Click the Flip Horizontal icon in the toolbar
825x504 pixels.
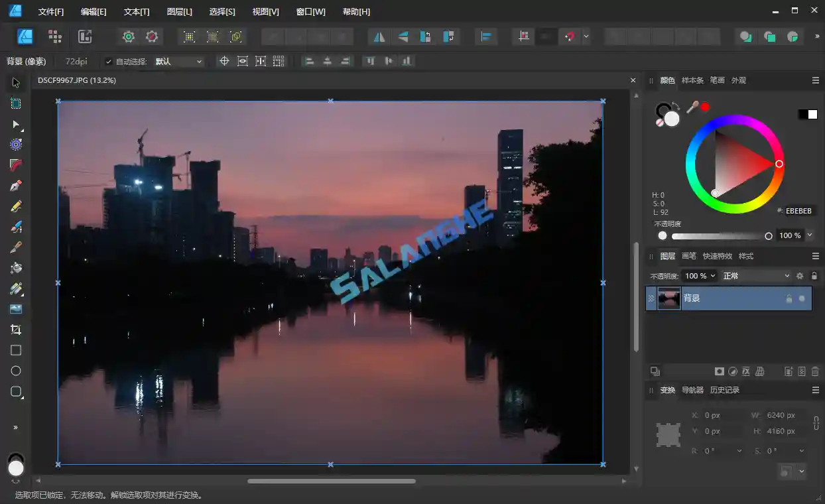379,36
